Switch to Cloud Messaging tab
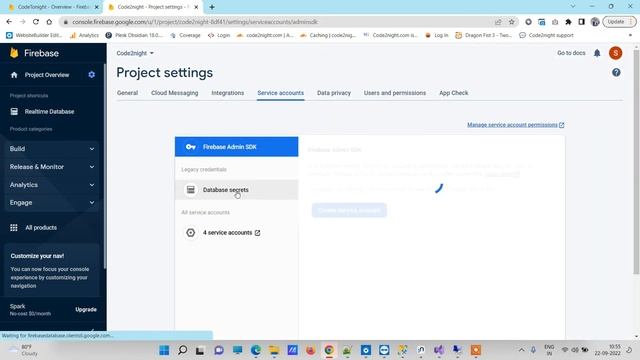The width and height of the screenshot is (640, 360). [x=175, y=93]
